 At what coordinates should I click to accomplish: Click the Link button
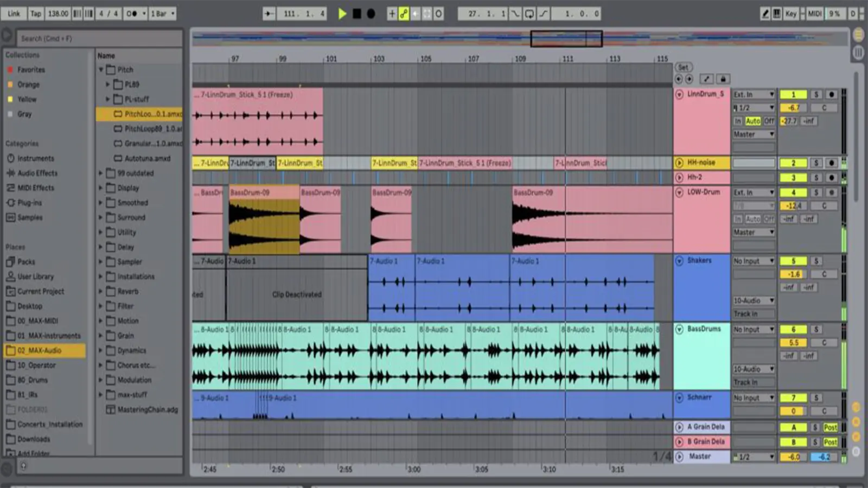(x=14, y=14)
